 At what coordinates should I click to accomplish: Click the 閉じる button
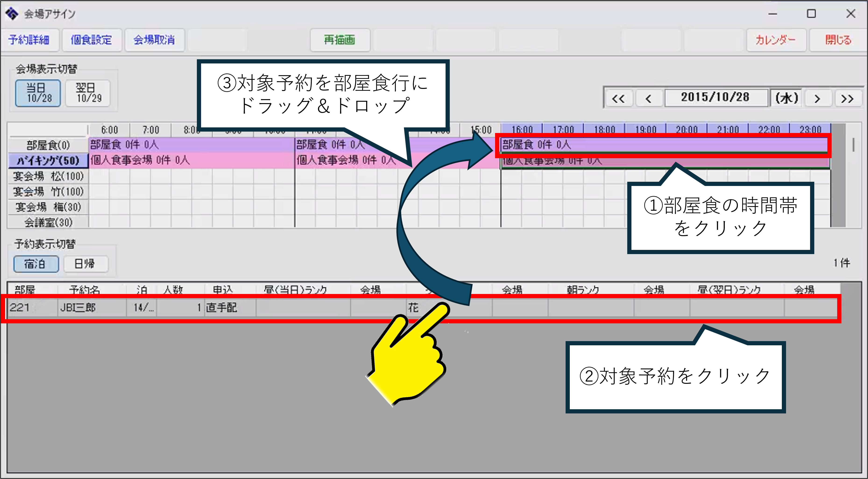(838, 40)
